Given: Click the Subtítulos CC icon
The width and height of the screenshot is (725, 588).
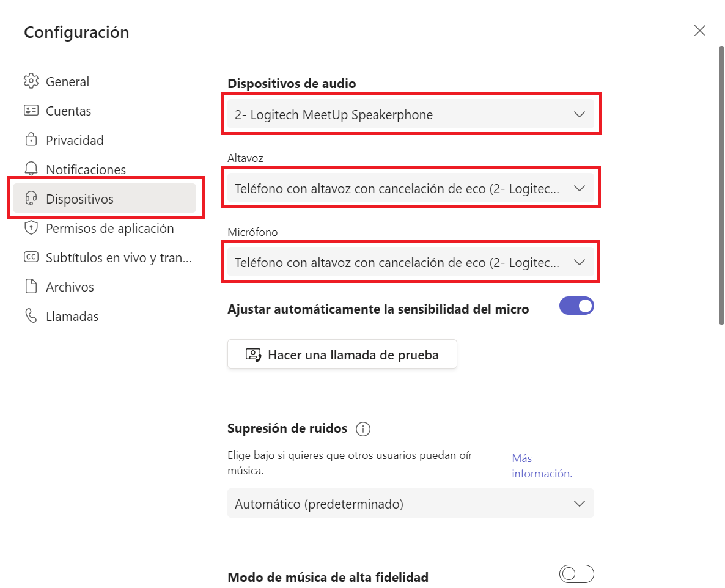Looking at the screenshot, I should (31, 257).
